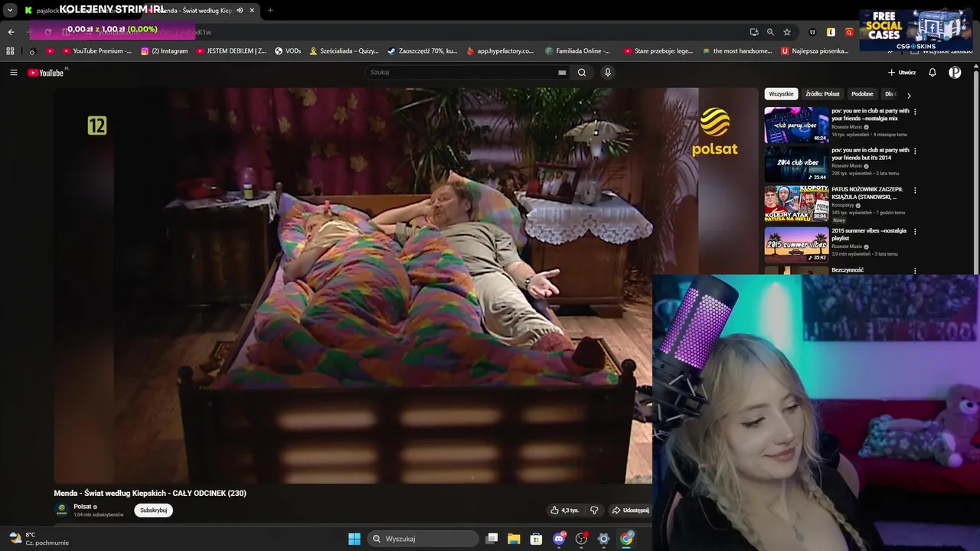Open the Najlepsza piosenka bookmark
Viewport: 980px width, 551px height.
(815, 51)
